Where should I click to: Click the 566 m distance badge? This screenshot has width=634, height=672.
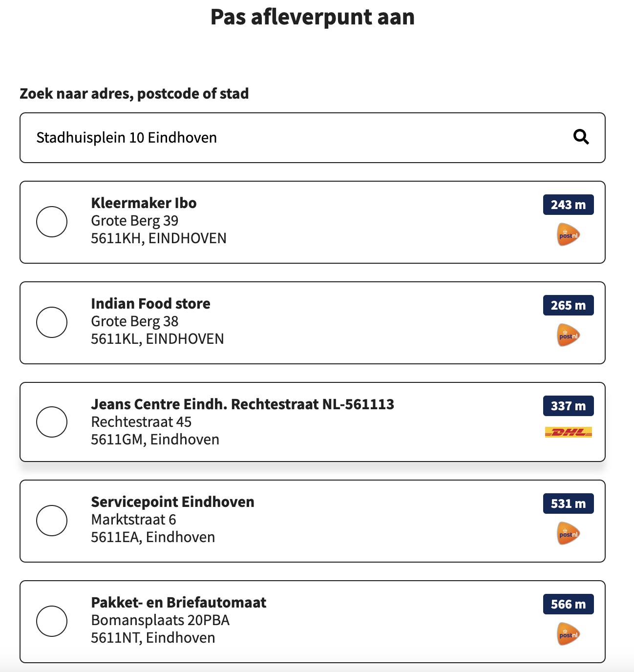point(569,604)
